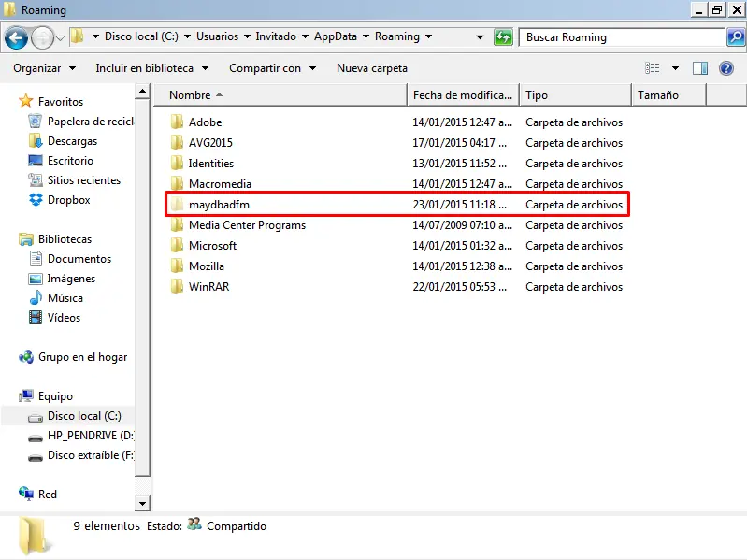
Task: Open the recent pages history arrow
Action: pyautogui.click(x=60, y=38)
